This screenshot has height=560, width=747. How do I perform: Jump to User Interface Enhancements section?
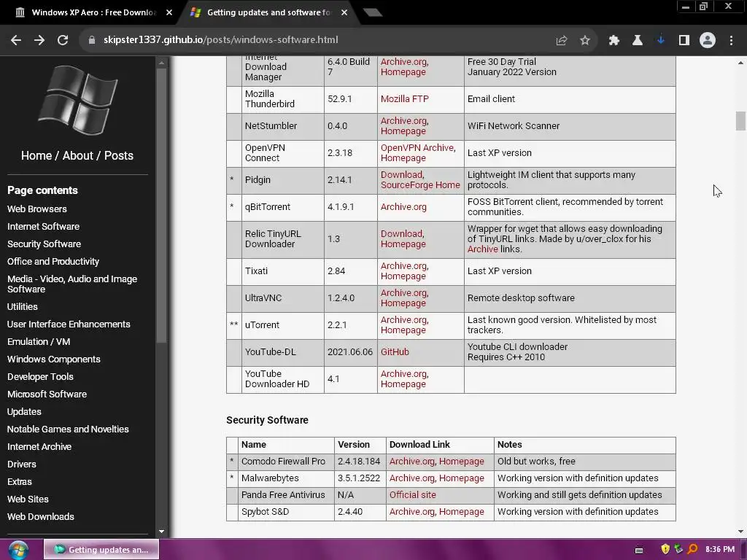tap(69, 324)
